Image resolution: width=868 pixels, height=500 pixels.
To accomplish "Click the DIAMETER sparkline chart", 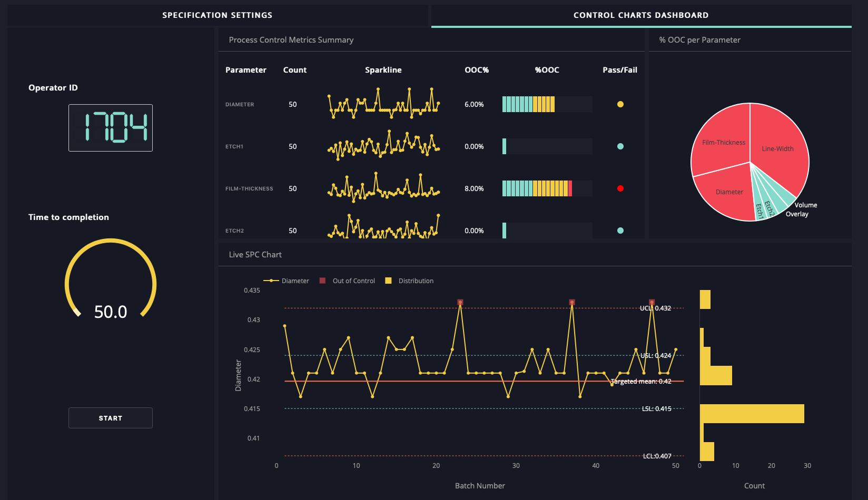I will [383, 104].
